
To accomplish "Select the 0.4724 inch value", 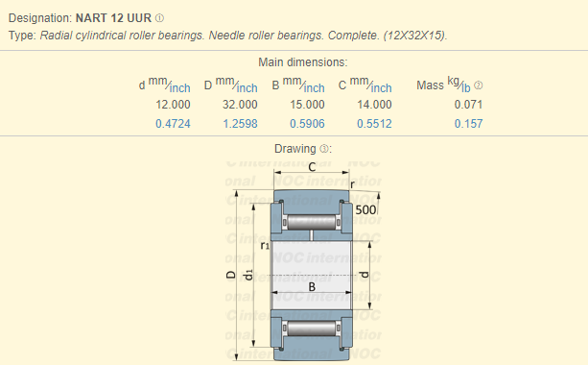I will click(173, 124).
